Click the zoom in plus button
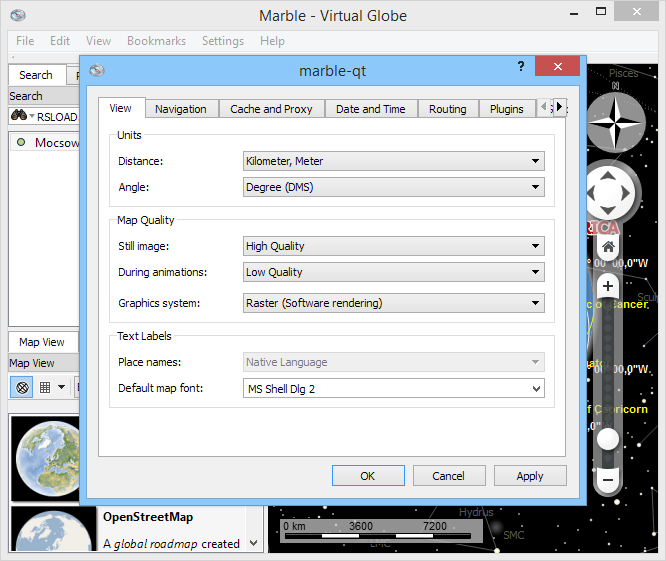 [608, 286]
